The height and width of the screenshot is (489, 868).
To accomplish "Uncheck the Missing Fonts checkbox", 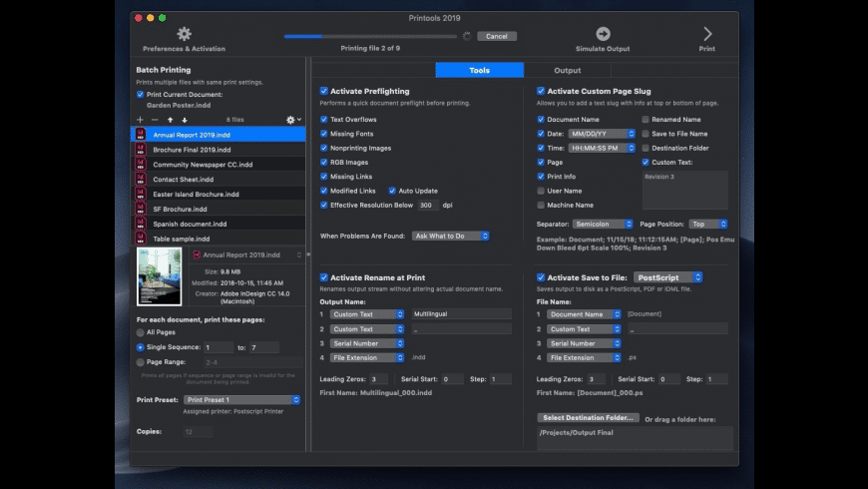I will pos(324,133).
